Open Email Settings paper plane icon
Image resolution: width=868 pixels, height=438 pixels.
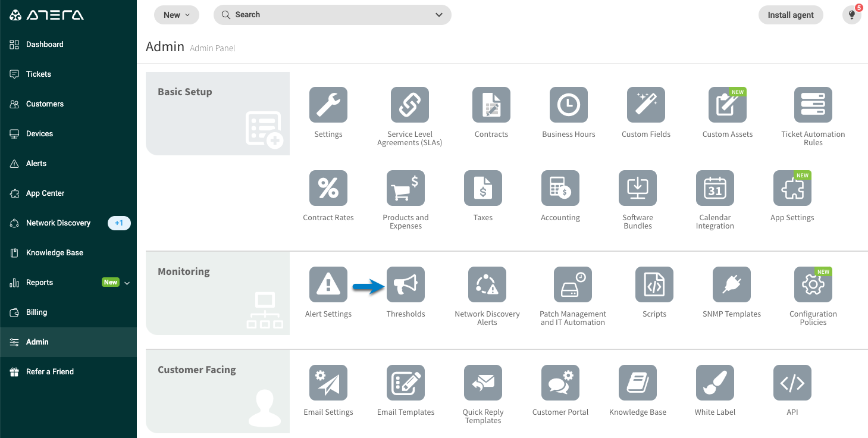pos(328,383)
